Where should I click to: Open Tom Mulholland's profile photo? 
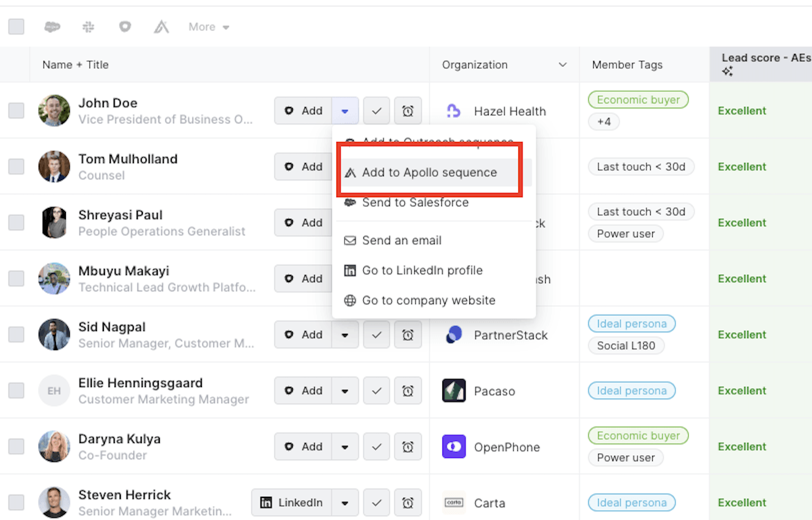54,167
